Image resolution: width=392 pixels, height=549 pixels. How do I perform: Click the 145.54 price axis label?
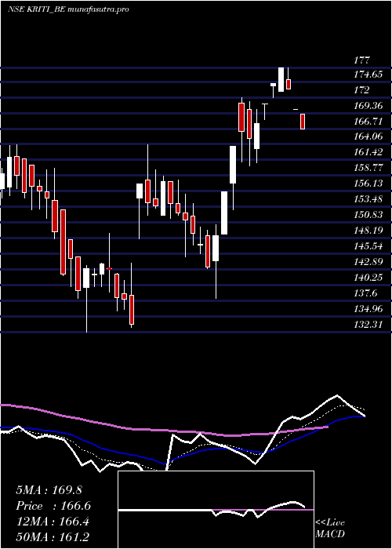point(368,246)
